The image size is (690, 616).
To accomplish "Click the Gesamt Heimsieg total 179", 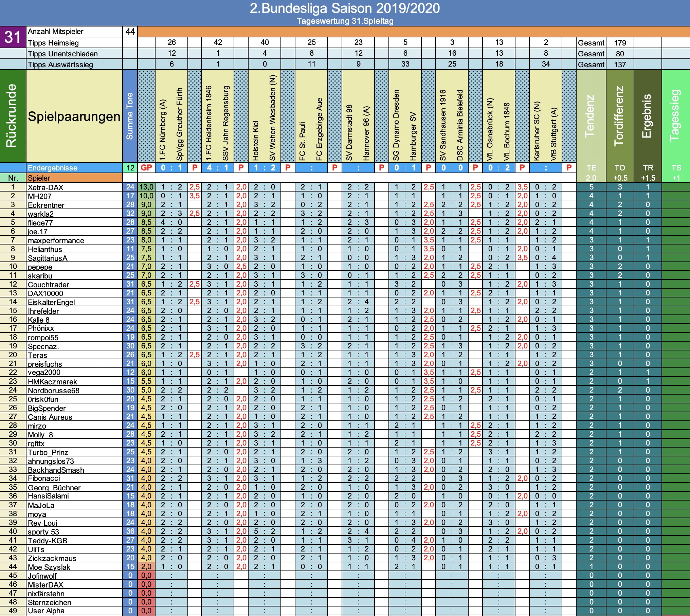I will (620, 42).
